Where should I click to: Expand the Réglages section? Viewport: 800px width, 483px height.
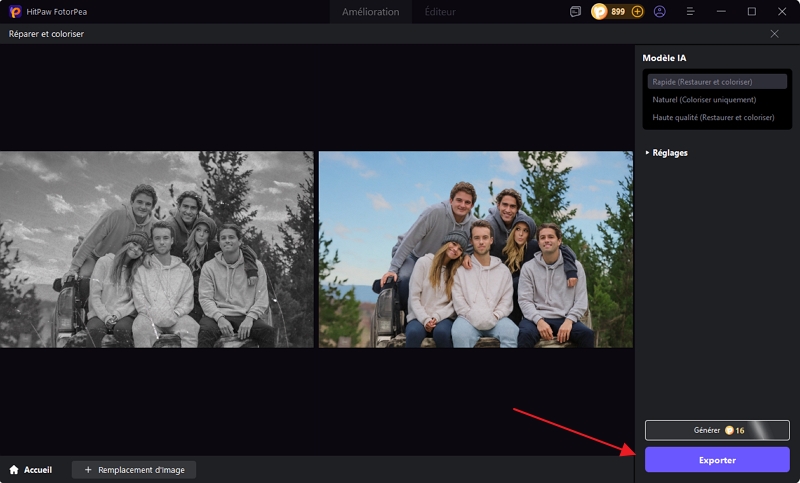pyautogui.click(x=667, y=153)
